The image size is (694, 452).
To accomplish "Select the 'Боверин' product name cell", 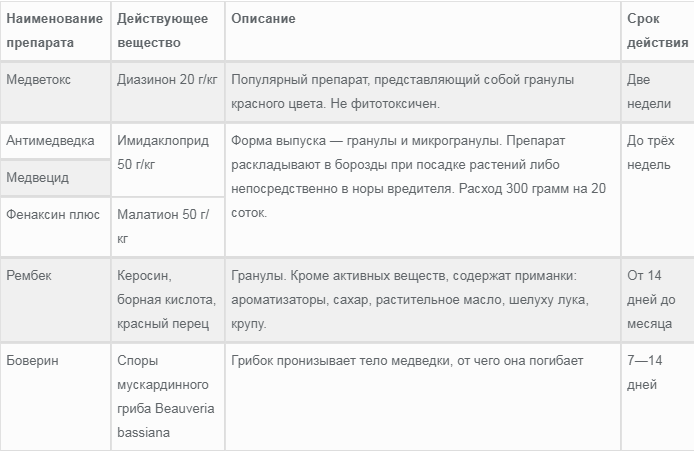I will (x=33, y=360).
